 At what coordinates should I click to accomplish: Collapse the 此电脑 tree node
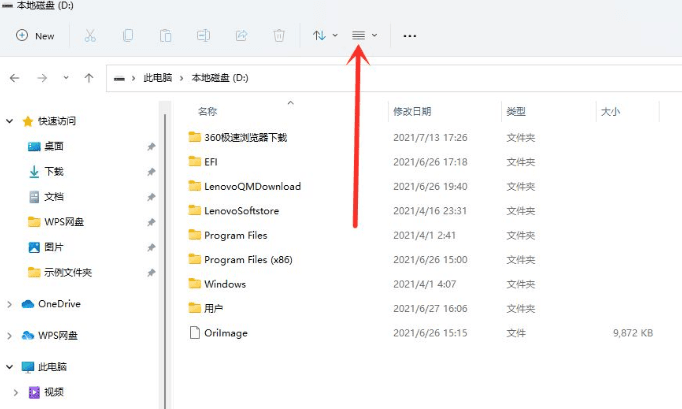(x=9, y=367)
